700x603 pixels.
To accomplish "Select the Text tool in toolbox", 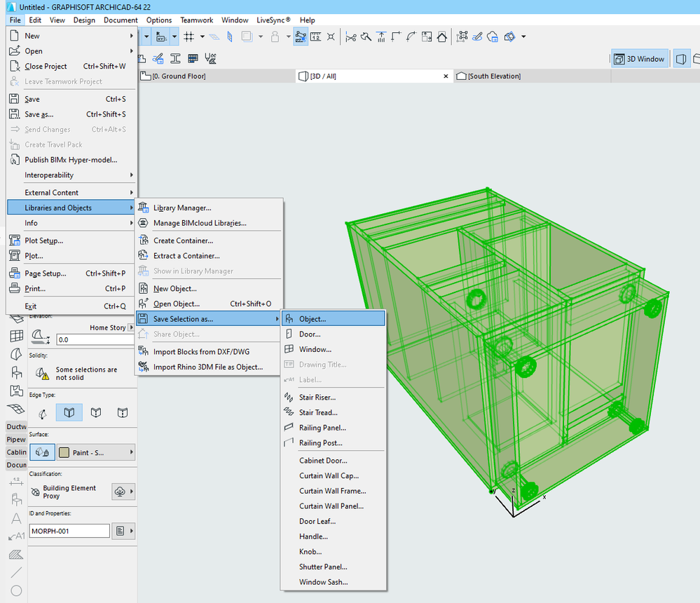I will click(15, 518).
